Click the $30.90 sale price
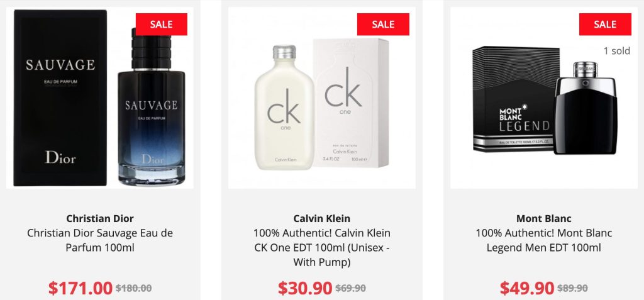 pos(305,287)
